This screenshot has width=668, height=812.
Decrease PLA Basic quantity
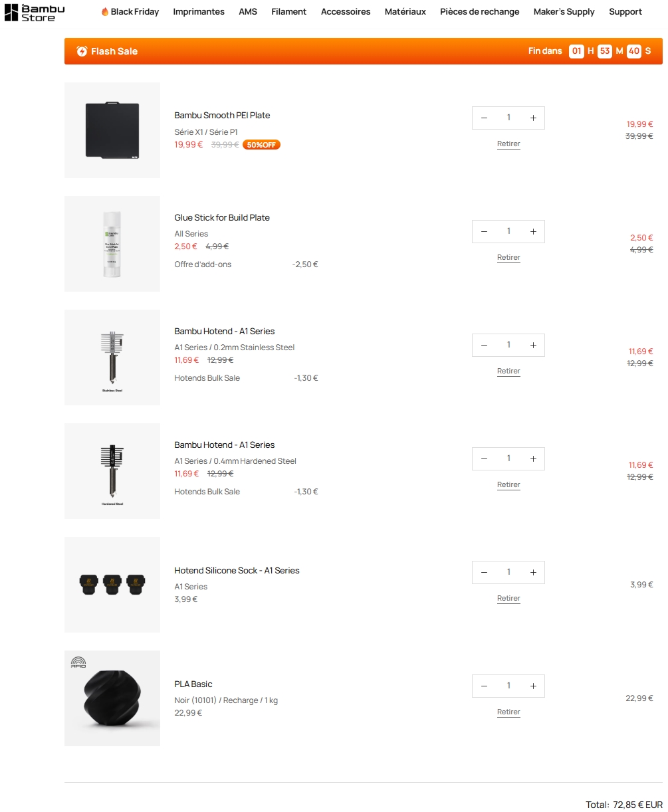484,686
